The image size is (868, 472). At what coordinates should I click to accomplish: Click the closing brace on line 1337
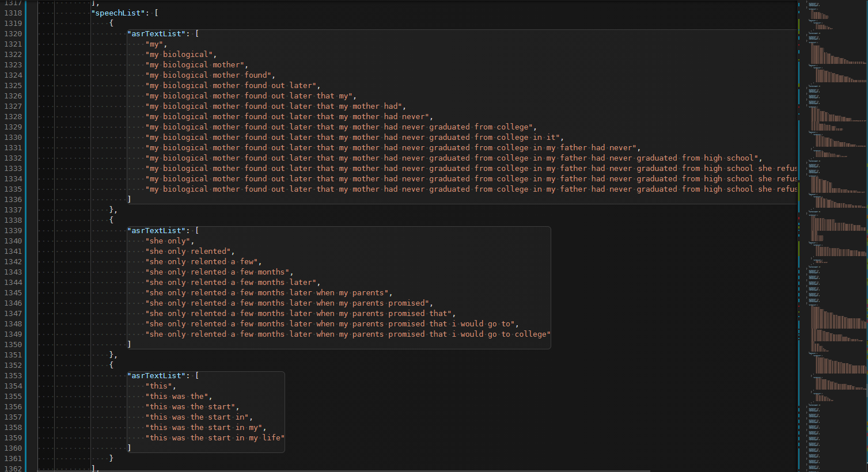109,210
